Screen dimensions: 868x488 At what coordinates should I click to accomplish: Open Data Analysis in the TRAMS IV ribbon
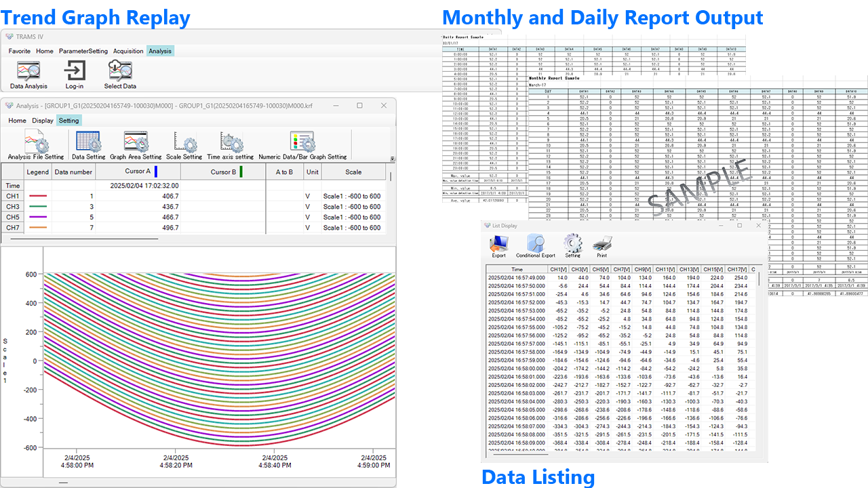(28, 75)
